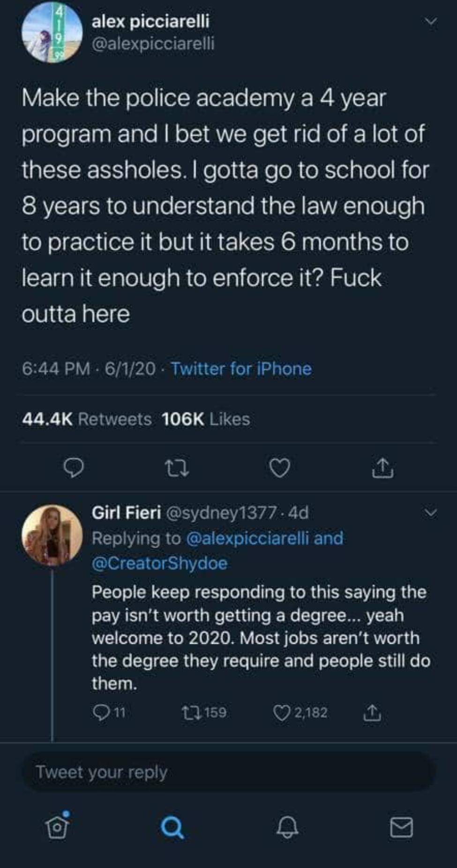Expand options chevron on Girl Fieri's reply
Screen dimensions: 457x868
point(430,513)
